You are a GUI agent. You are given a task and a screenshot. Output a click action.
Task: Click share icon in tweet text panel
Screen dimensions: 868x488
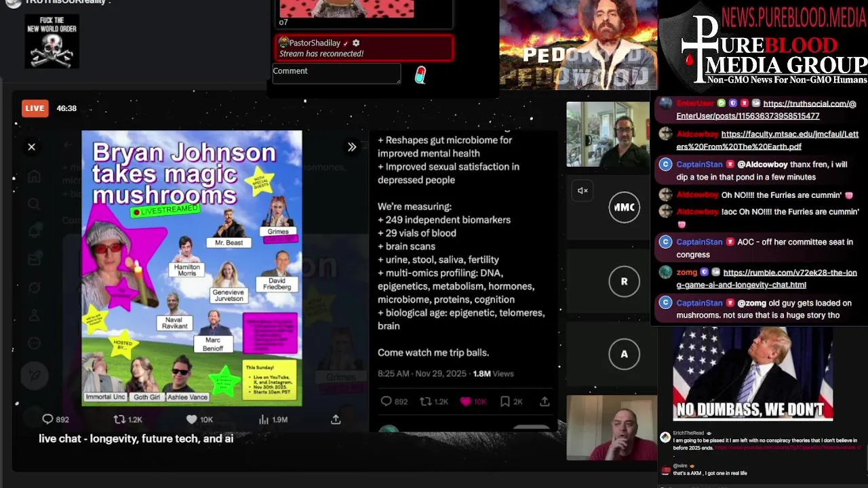coord(545,401)
